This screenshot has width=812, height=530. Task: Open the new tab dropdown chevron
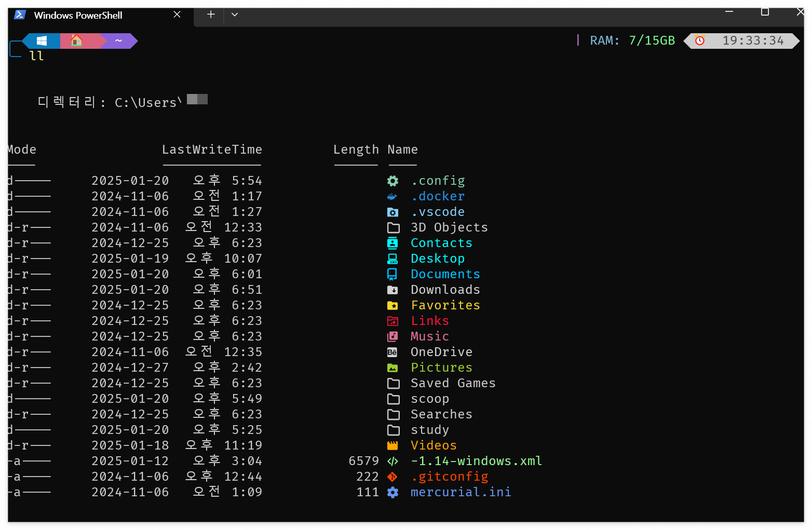tap(235, 15)
